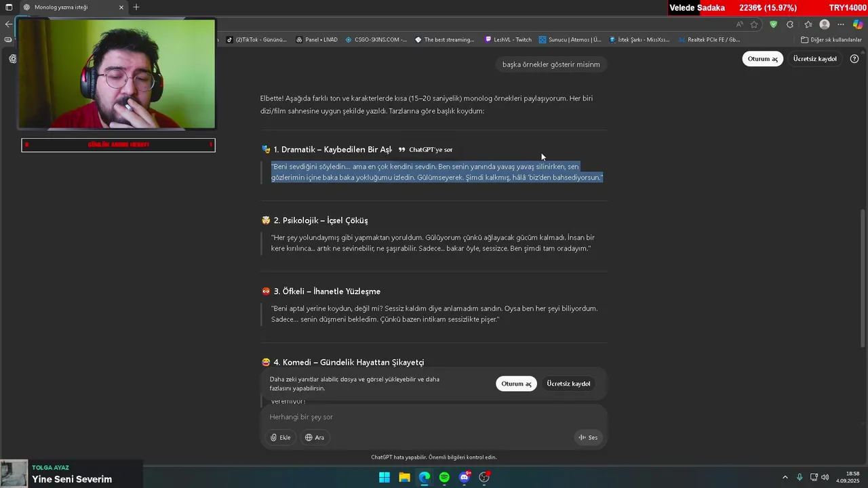The width and height of the screenshot is (868, 488).
Task: Open 'The best streaming...' bookmark
Action: [x=445, y=40]
